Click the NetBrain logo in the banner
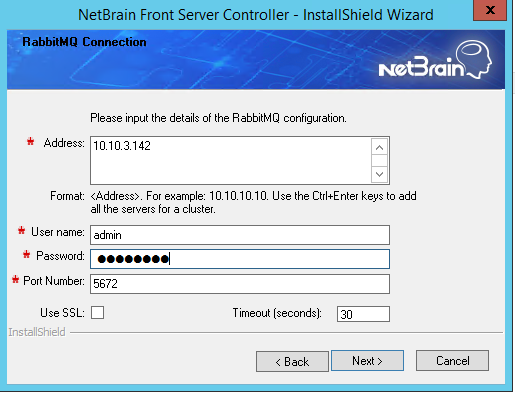The height and width of the screenshot is (394, 515). [435, 59]
